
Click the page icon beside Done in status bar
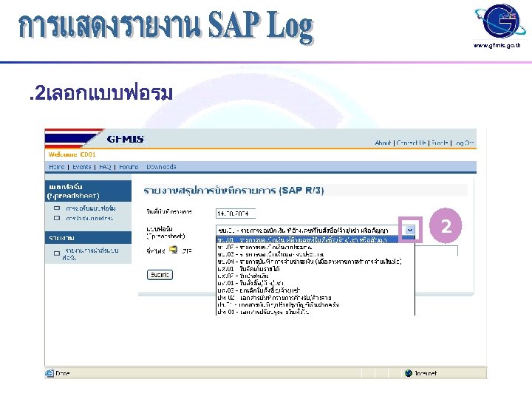50,373
